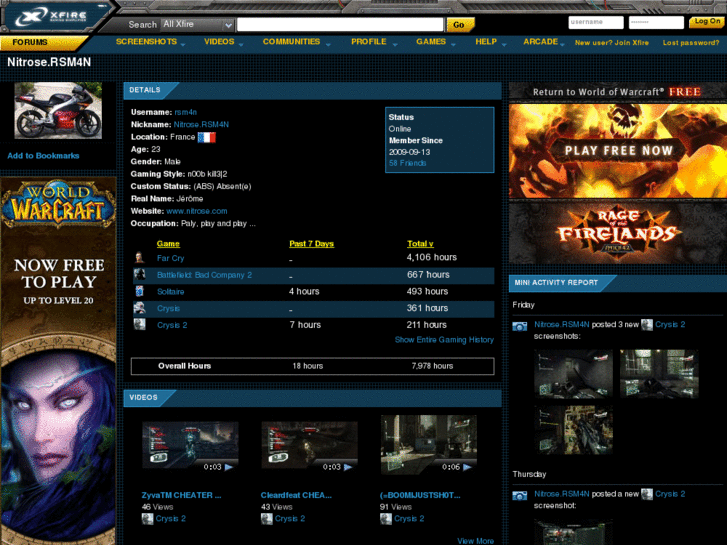Screen dimensions: 727x545
Task: Open the Cleardfeat CHEA video title
Action: point(296,495)
